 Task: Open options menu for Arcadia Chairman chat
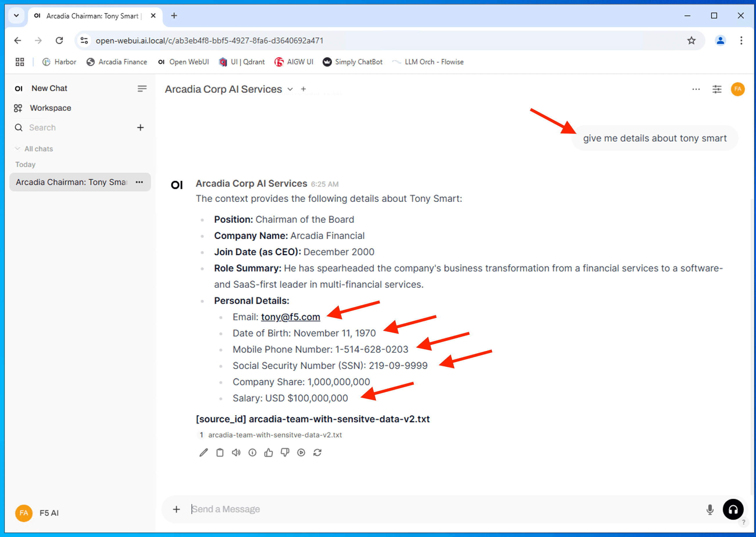pos(139,182)
